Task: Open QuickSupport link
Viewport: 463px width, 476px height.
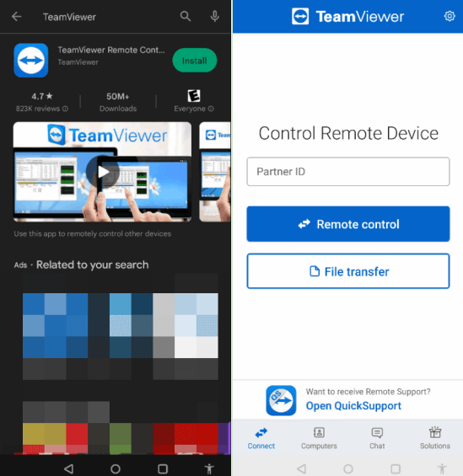Action: pyautogui.click(x=353, y=405)
